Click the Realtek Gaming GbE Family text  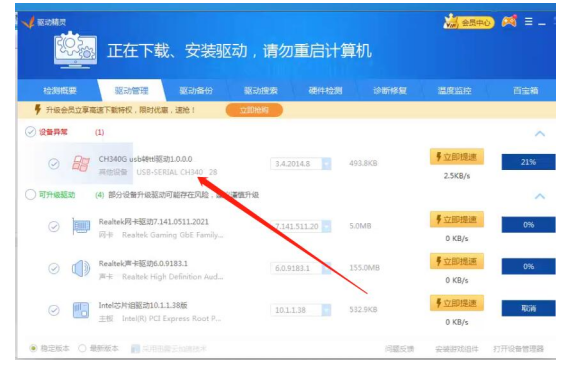172,235
